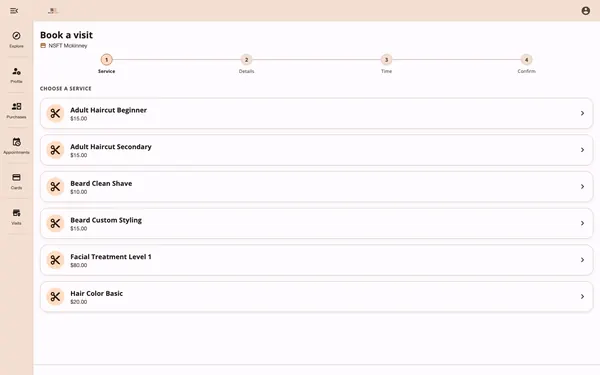
Task: Open Appointments in sidebar
Action: pos(16,146)
